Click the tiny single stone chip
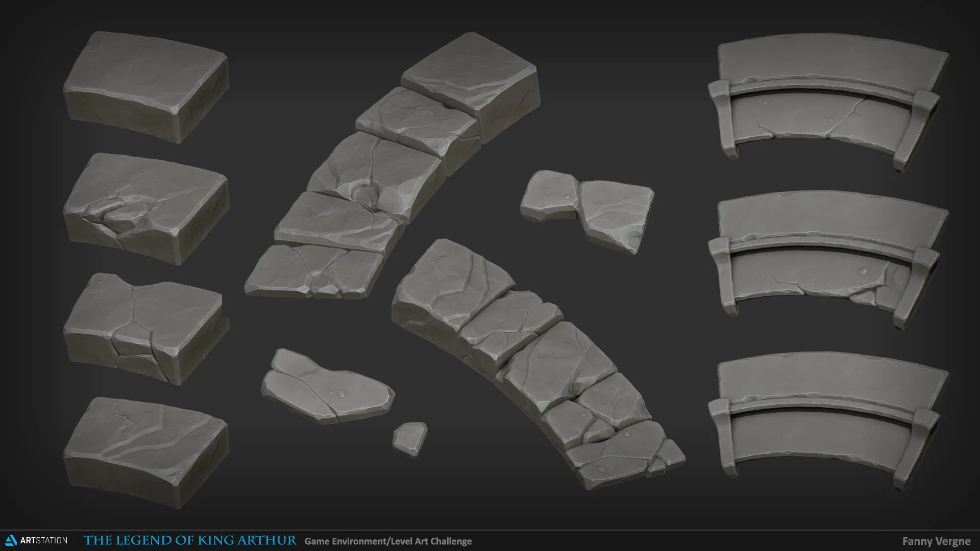This screenshot has height=551, width=980. [409, 438]
